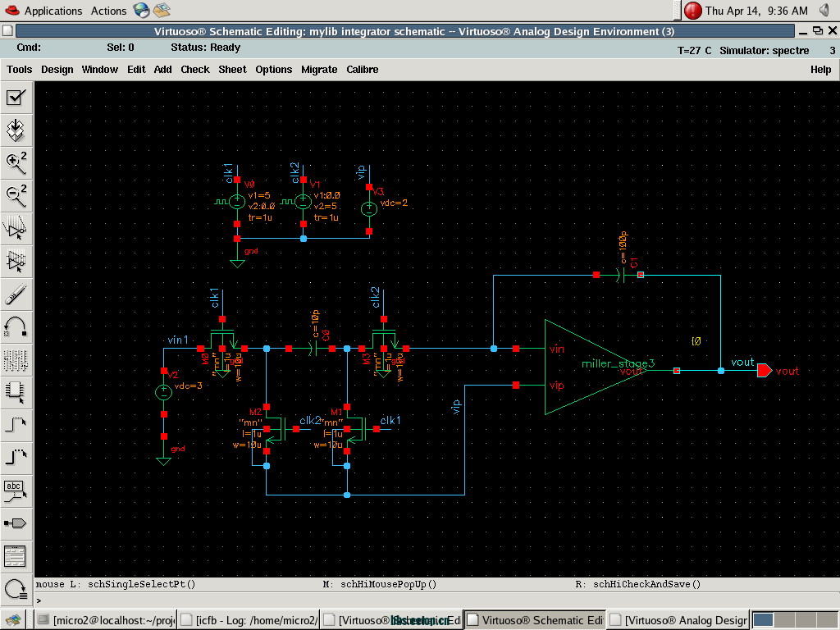The height and width of the screenshot is (630, 840).
Task: Click the red update alert icon
Action: point(692,10)
